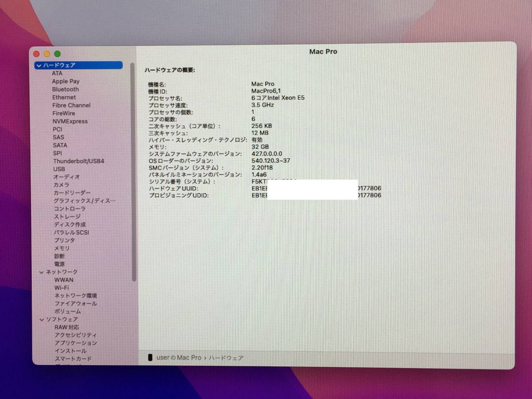Collapse the ネットワーク sidebar section
The image size is (532, 399).
pos(42,272)
